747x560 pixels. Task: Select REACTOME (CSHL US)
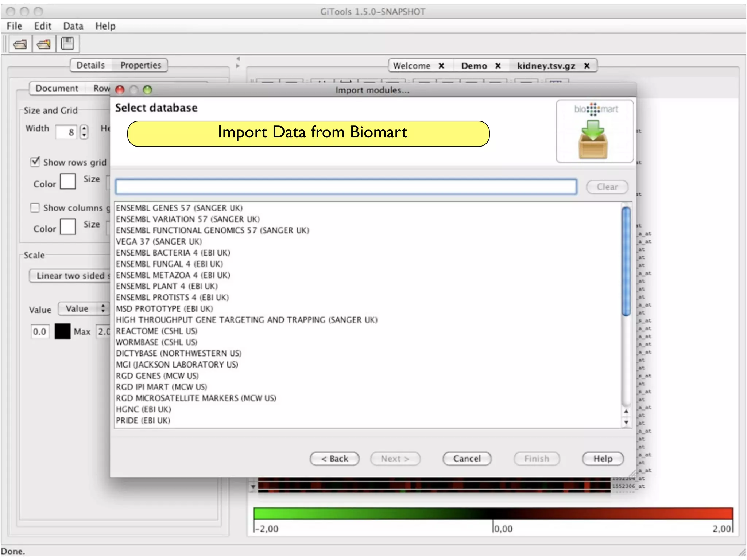(367, 331)
